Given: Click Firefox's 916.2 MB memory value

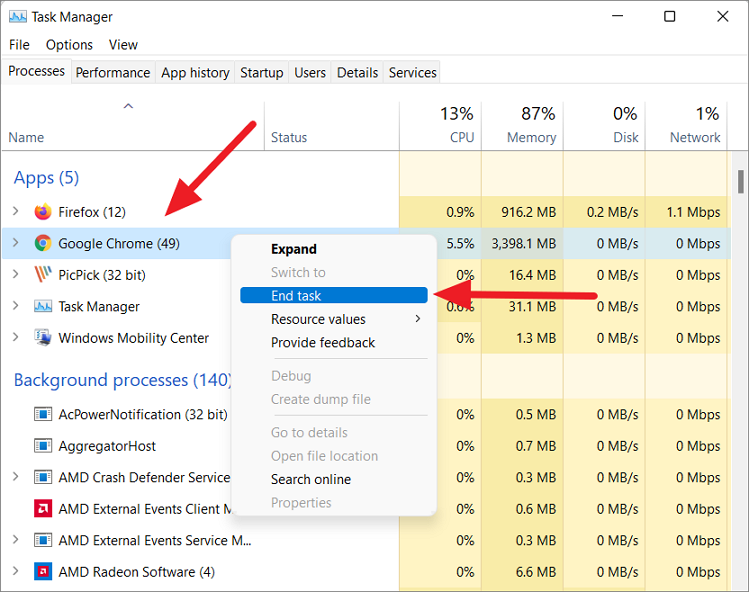Looking at the screenshot, I should (528, 212).
